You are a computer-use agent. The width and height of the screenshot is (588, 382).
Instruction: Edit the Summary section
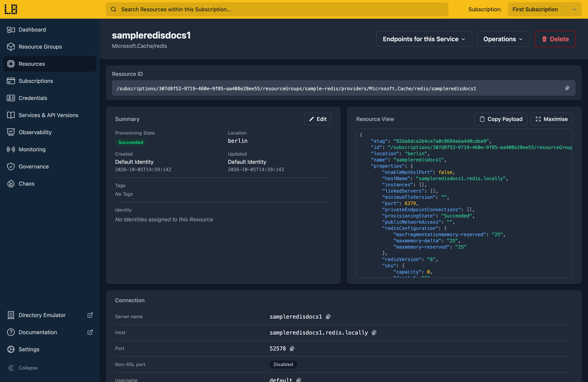click(x=318, y=119)
